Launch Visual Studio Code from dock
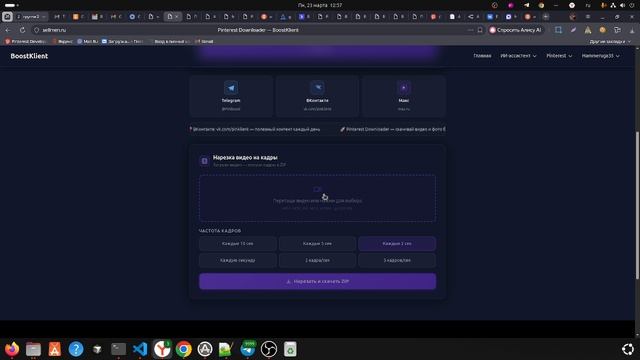This screenshot has height=360, width=640. 140,349
